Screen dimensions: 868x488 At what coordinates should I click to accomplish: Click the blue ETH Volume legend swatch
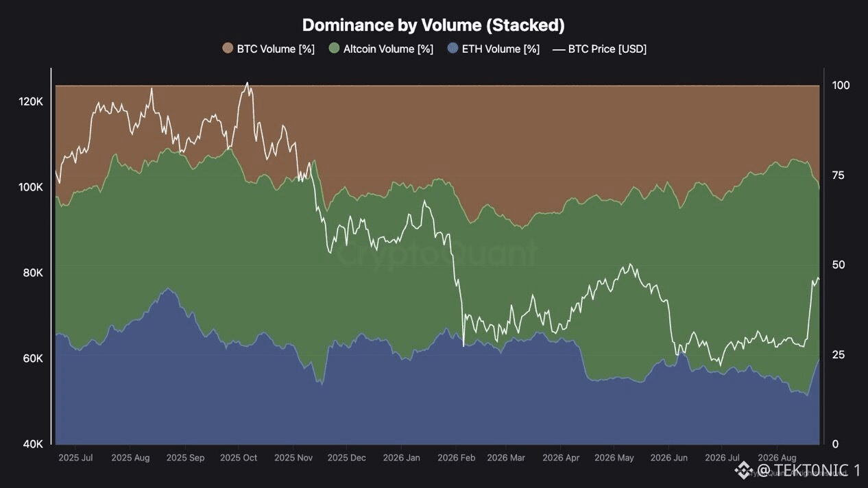pos(453,49)
